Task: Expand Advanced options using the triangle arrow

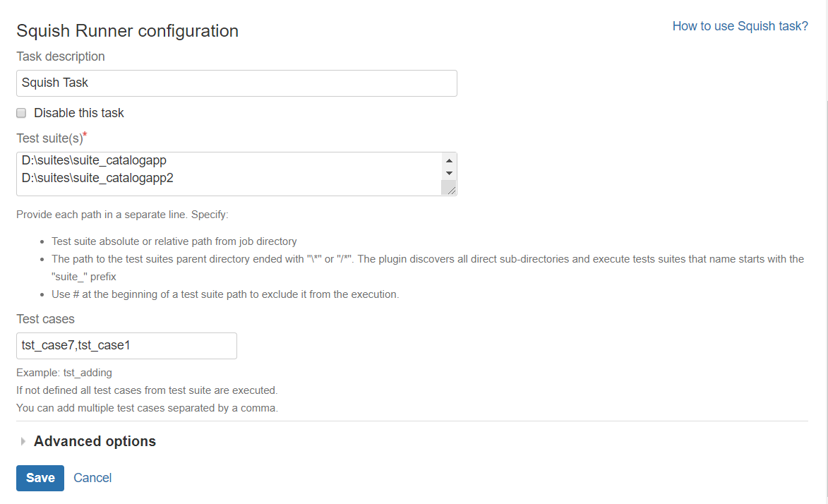Action: click(x=23, y=442)
